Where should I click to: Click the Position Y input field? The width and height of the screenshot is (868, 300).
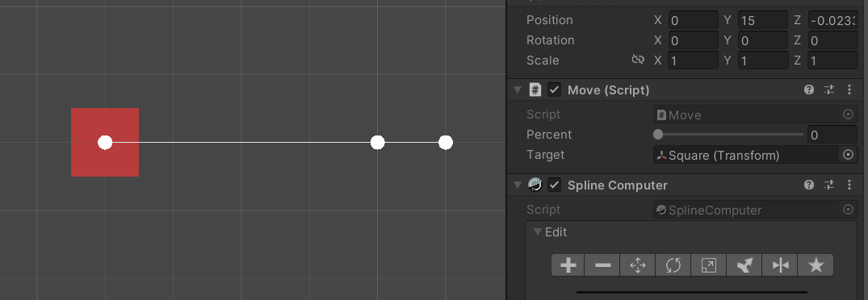pyautogui.click(x=763, y=20)
